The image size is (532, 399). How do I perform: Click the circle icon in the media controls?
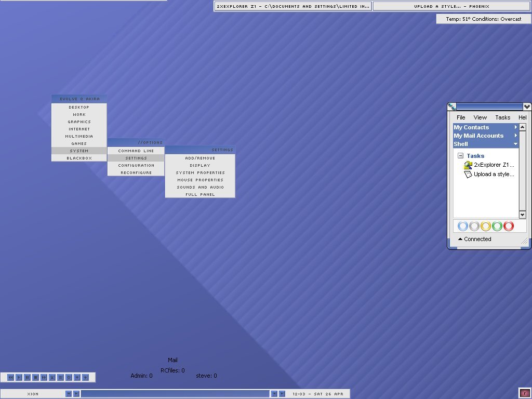pos(69,377)
